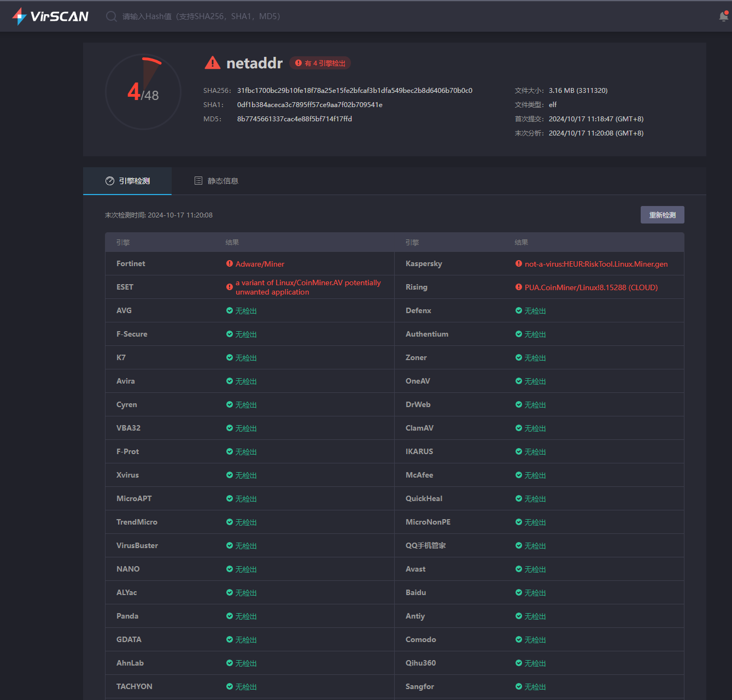Image resolution: width=732 pixels, height=700 pixels.
Task: Click the file size 3.16 MB value
Action: tap(578, 91)
